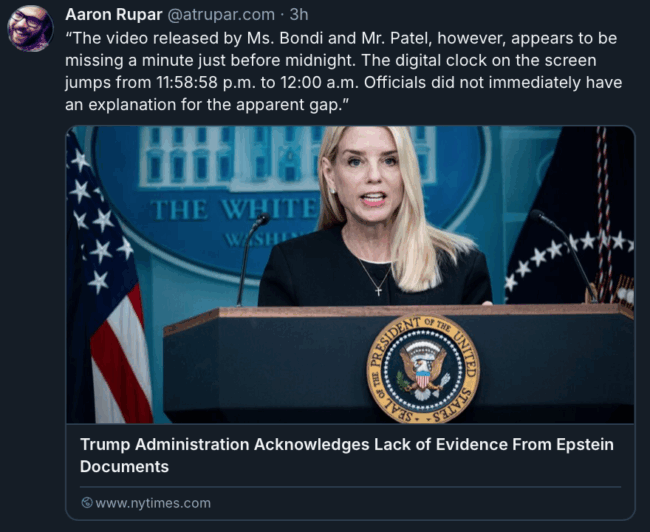Click the presidential seal in the photo
The height and width of the screenshot is (532, 650).
pos(423,369)
